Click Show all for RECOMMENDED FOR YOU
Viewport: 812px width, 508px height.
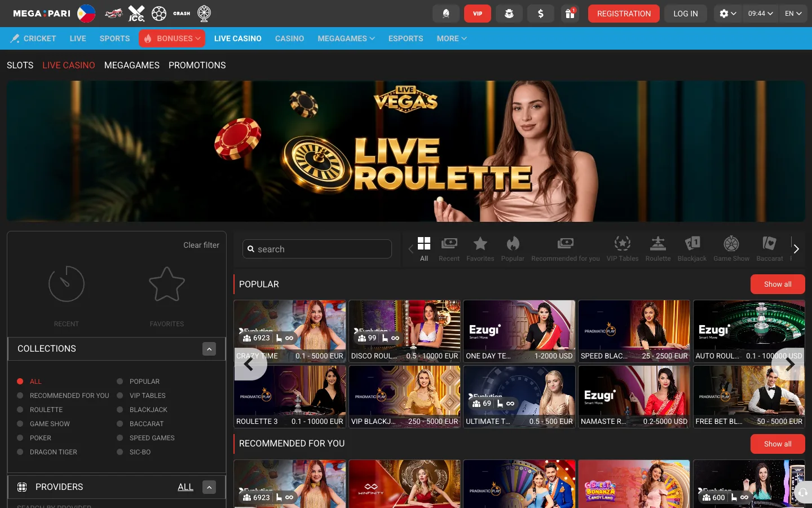click(x=778, y=444)
